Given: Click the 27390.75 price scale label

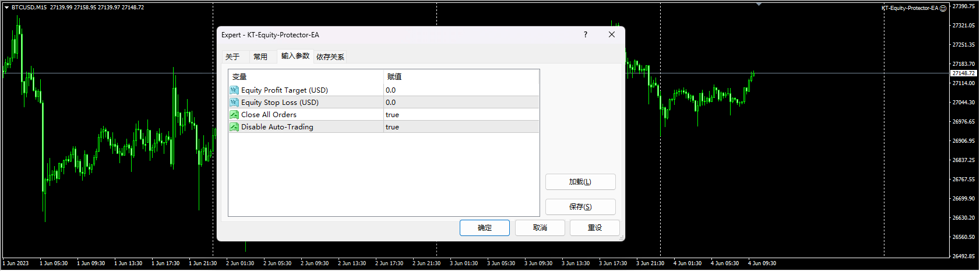Looking at the screenshot, I should [x=964, y=6].
